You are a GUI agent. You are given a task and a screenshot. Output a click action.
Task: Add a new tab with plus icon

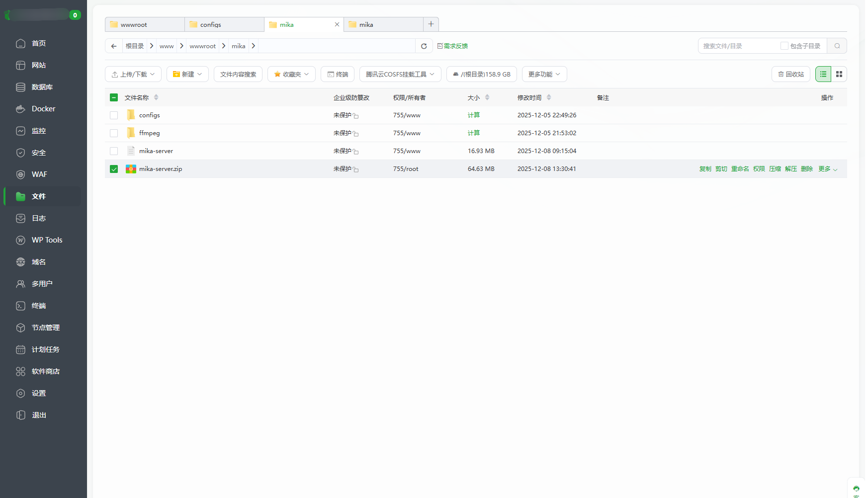431,24
